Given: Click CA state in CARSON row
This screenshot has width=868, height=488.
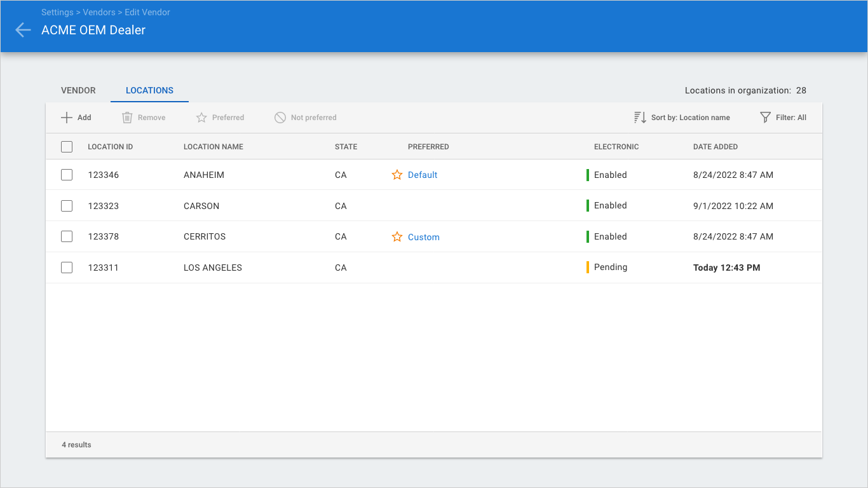Looking at the screenshot, I should click(341, 206).
